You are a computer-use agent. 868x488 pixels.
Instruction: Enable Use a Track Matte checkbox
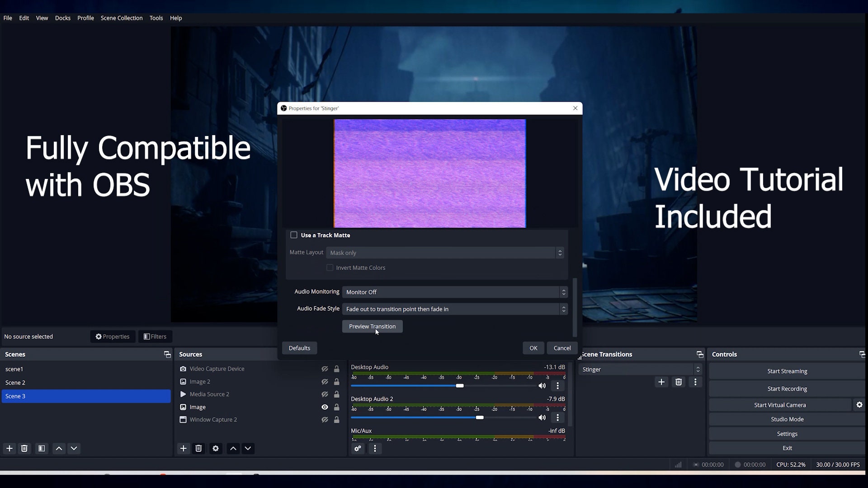[x=294, y=235]
